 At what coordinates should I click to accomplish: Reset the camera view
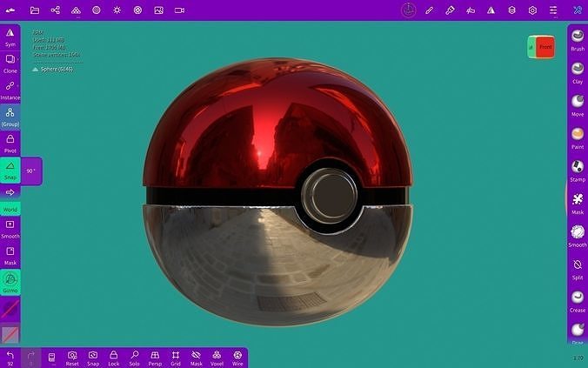point(72,358)
